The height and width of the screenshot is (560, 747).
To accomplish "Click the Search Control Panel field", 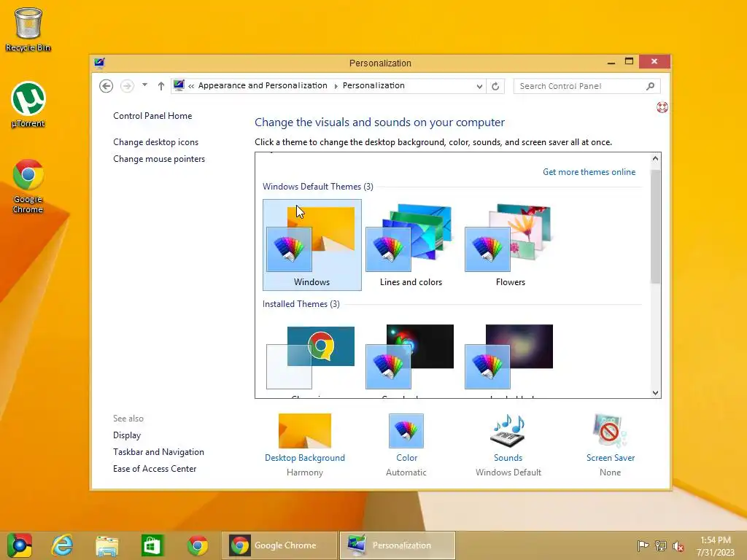I will (x=587, y=86).
